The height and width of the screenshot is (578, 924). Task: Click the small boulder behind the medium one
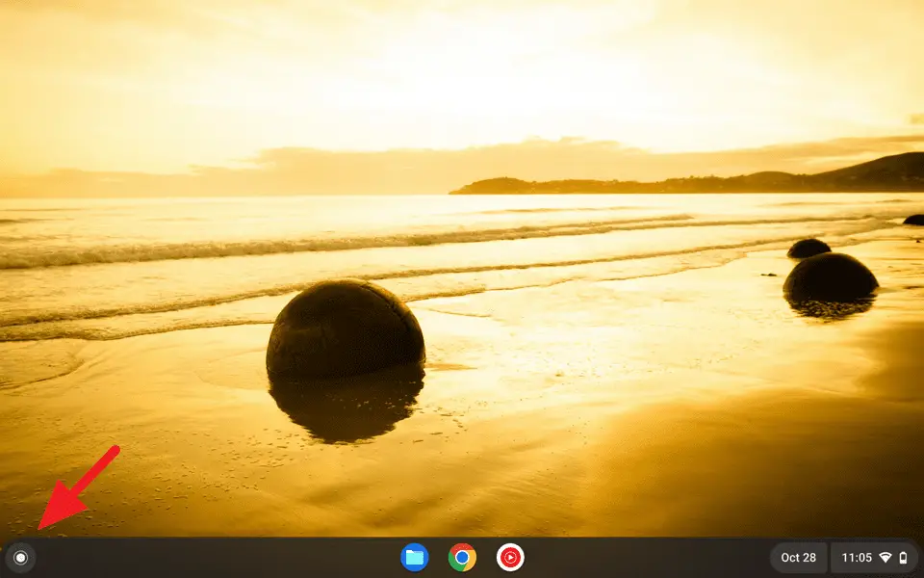click(x=808, y=249)
